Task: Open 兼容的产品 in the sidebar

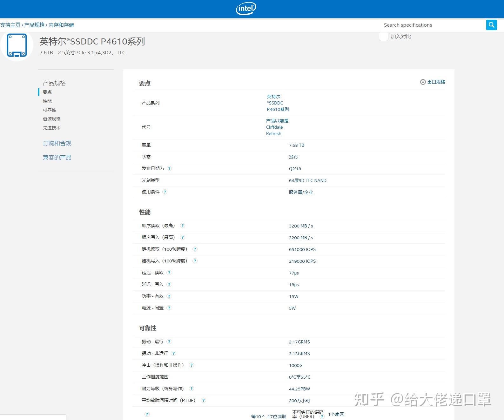Action: coord(57,158)
